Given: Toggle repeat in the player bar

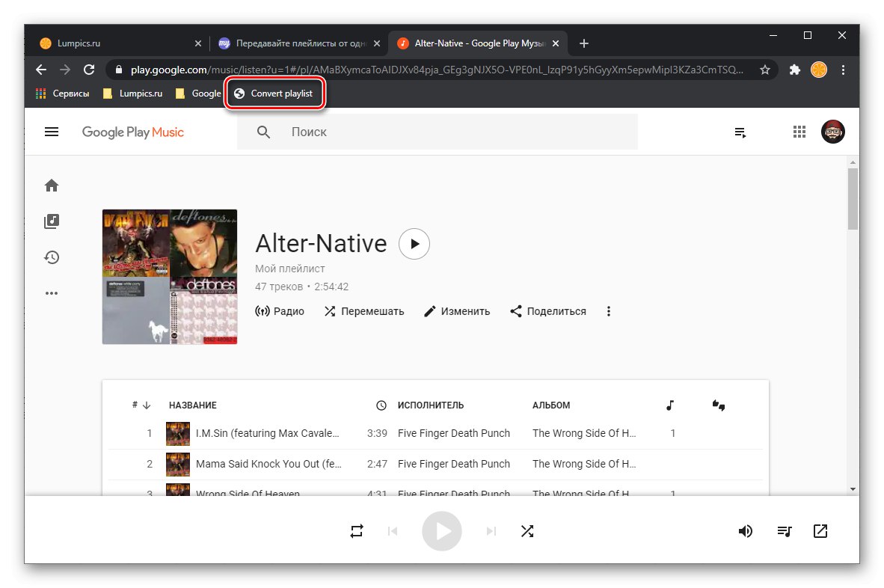Looking at the screenshot, I should pos(357,531).
